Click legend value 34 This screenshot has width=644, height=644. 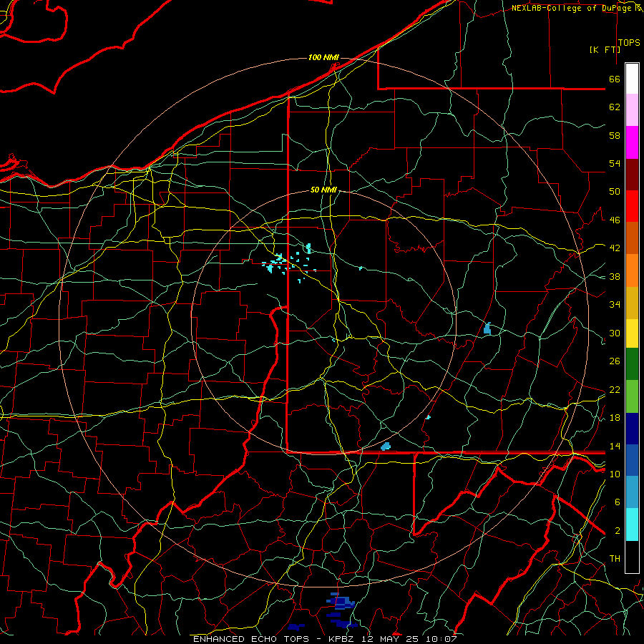click(615, 305)
